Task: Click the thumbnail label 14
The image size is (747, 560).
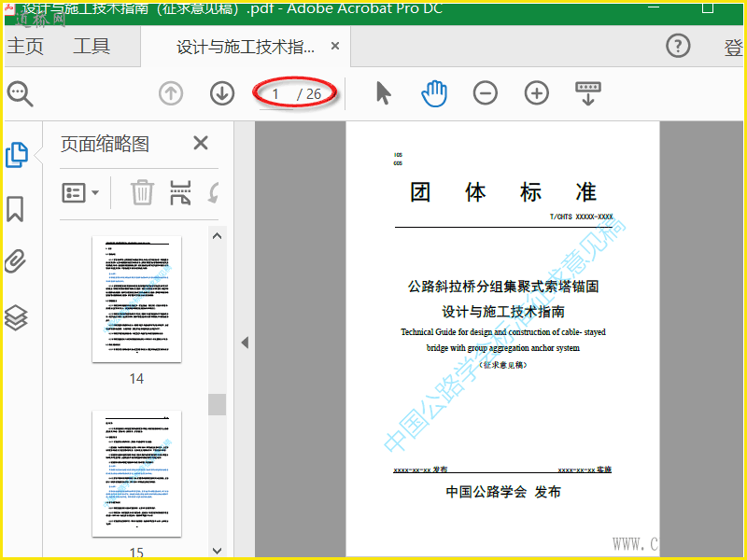Action: tap(136, 379)
